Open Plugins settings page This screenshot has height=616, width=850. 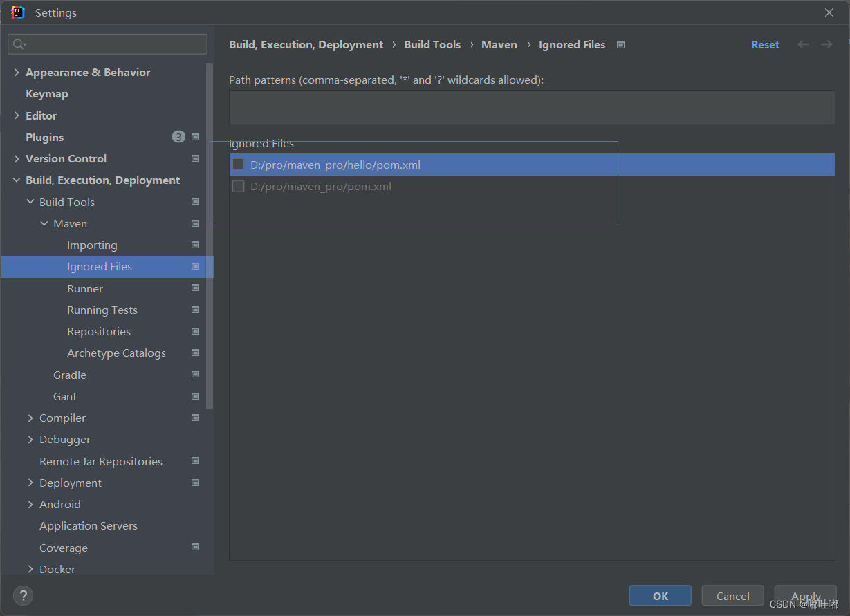pyautogui.click(x=45, y=137)
